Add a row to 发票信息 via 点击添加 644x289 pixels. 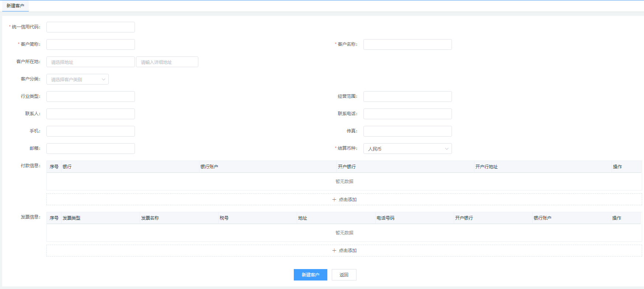point(344,251)
